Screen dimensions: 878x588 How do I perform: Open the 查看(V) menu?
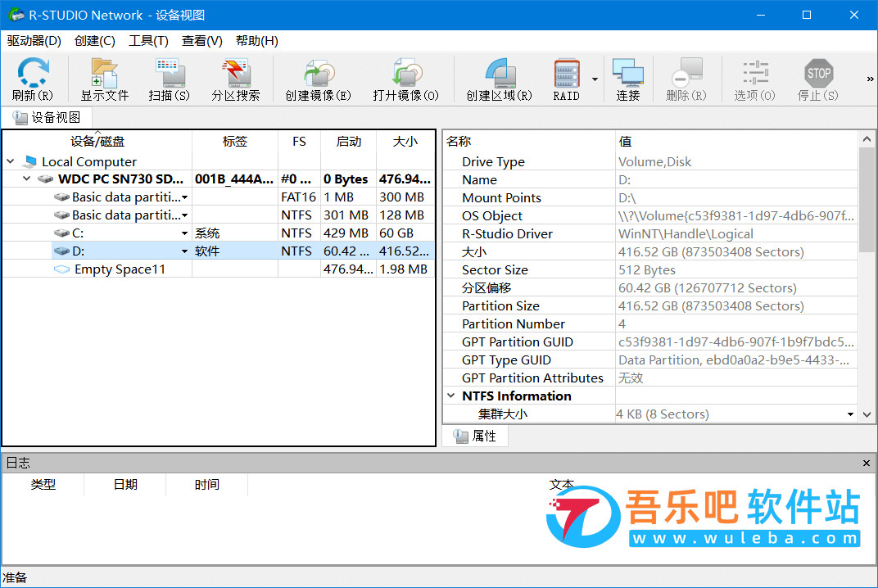[x=202, y=41]
